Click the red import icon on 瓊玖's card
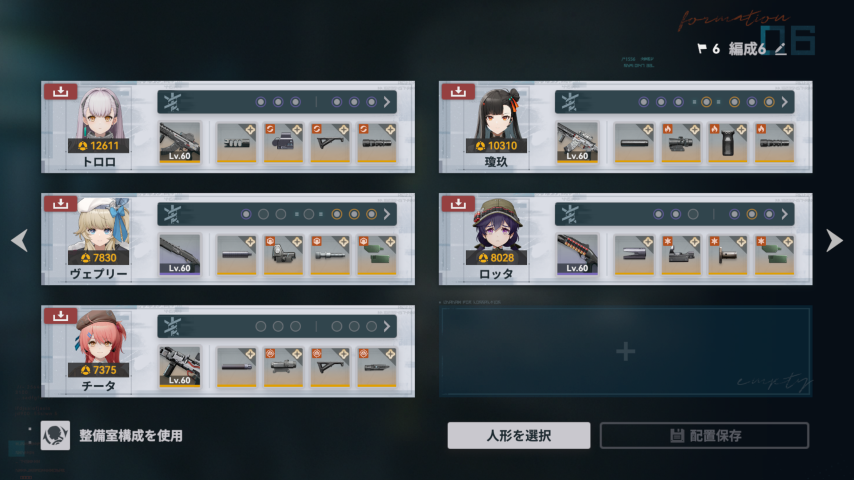 pyautogui.click(x=458, y=91)
